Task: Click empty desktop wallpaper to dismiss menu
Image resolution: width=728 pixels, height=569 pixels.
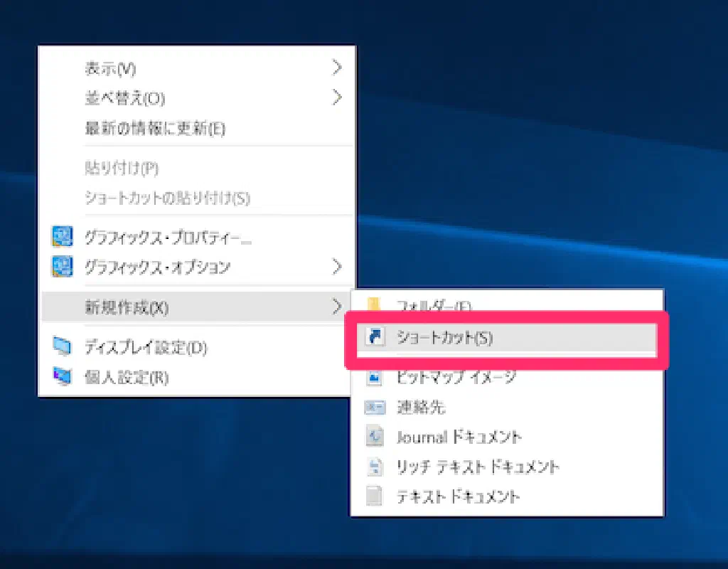Action: tap(533, 142)
